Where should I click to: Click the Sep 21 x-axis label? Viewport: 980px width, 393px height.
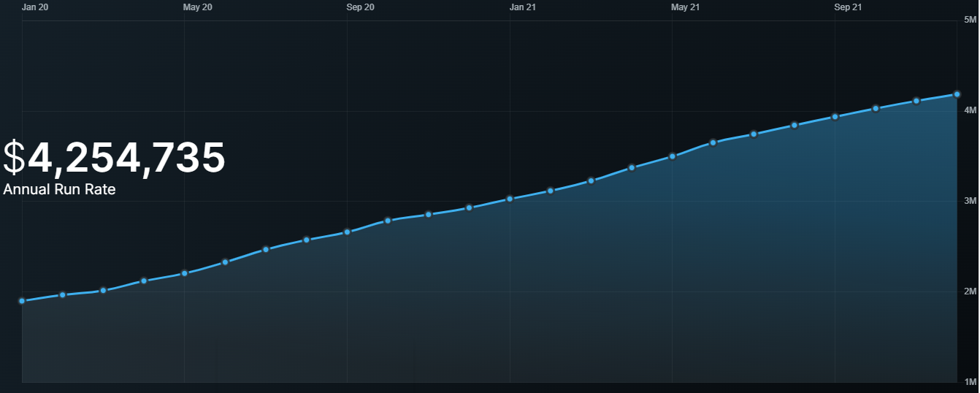[848, 7]
